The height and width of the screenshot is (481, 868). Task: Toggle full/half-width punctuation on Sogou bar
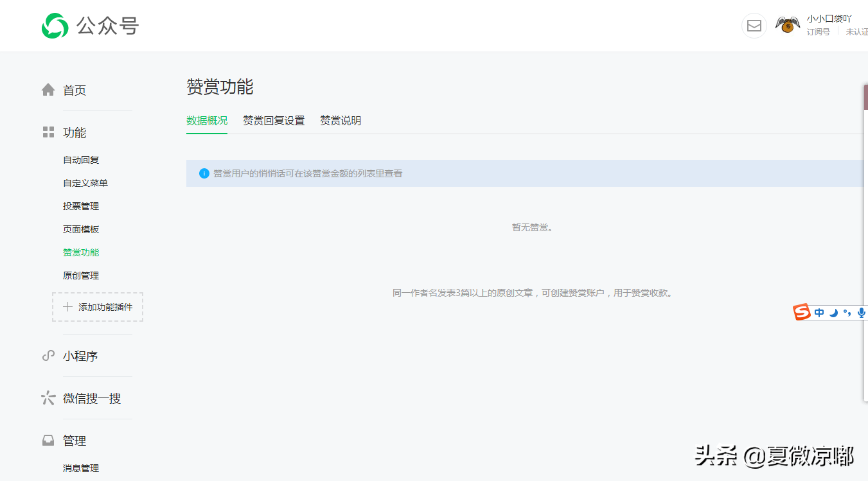click(846, 313)
